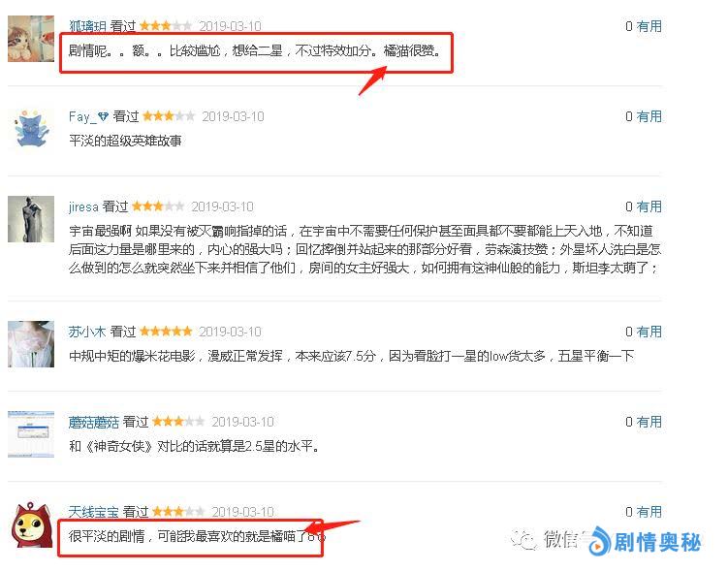Image resolution: width=728 pixels, height=571 pixels.
Task: Open 苏小木 username link
Action: click(87, 332)
